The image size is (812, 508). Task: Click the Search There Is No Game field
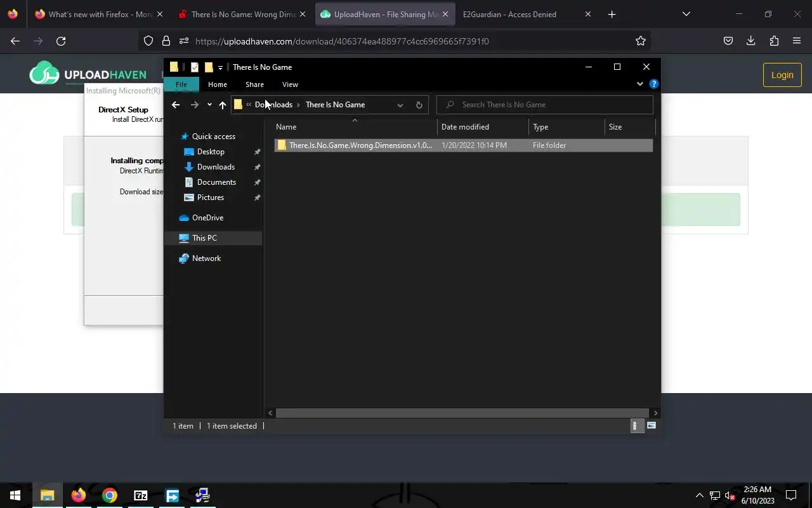coord(545,105)
